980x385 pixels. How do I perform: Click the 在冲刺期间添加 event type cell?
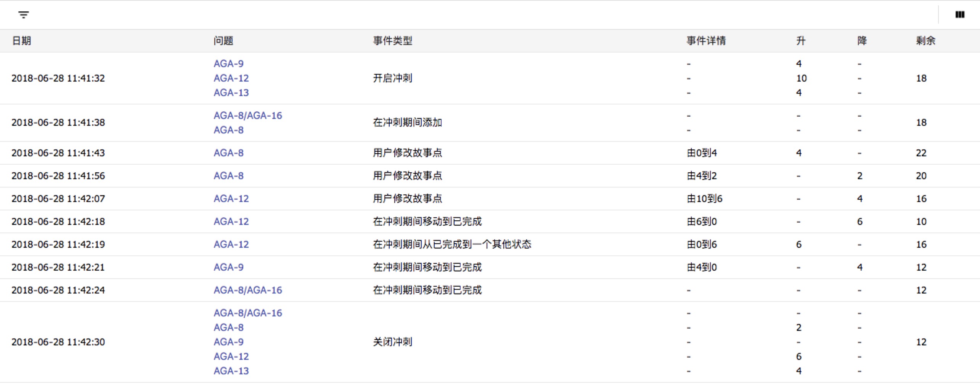tap(407, 122)
